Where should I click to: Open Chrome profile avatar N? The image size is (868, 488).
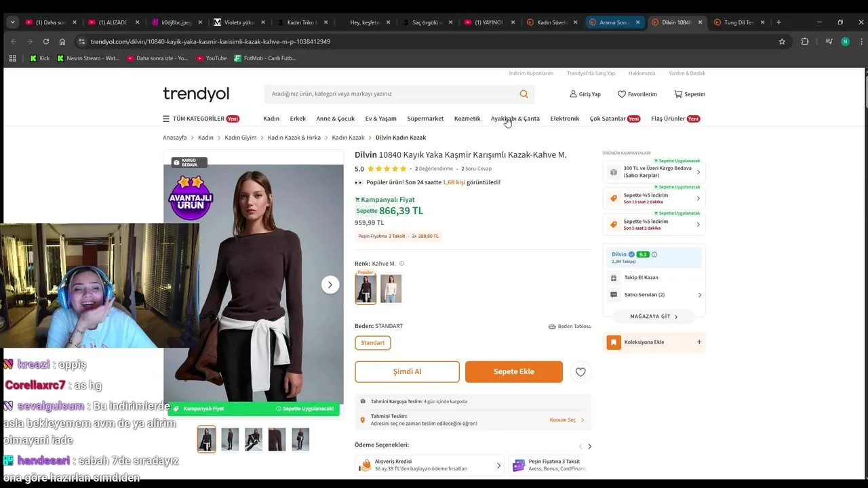[845, 41]
